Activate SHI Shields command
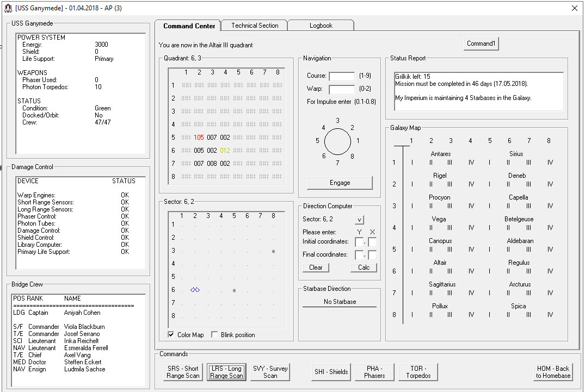The height and width of the screenshot is (392, 585). click(331, 372)
